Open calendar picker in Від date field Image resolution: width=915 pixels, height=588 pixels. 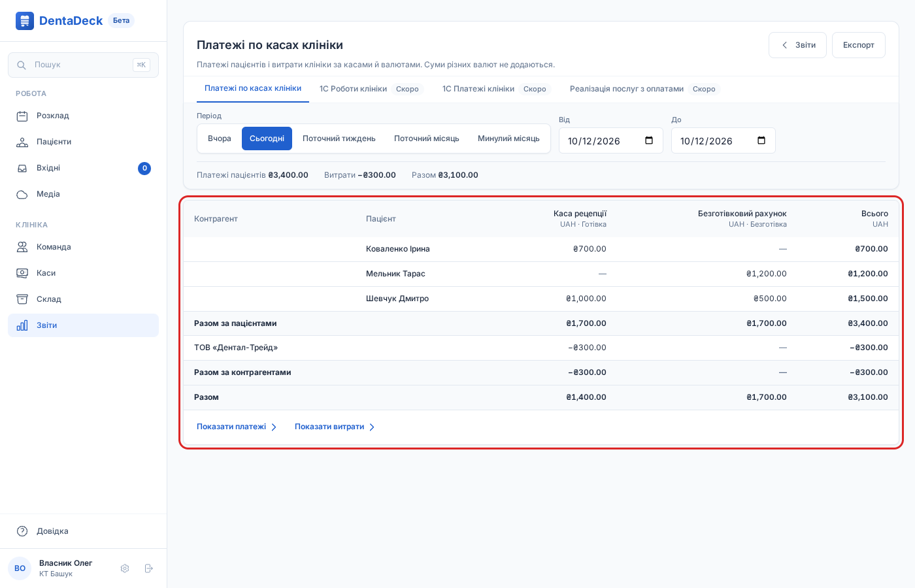coord(649,140)
